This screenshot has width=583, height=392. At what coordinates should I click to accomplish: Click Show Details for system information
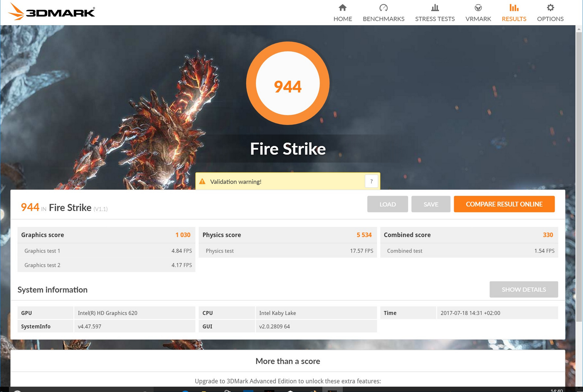click(x=524, y=289)
